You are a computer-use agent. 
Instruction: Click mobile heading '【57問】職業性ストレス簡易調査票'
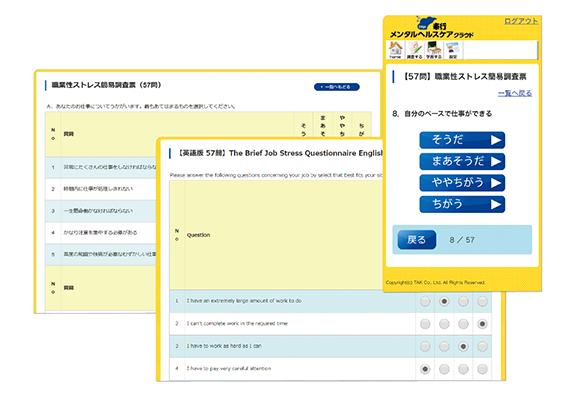(465, 77)
